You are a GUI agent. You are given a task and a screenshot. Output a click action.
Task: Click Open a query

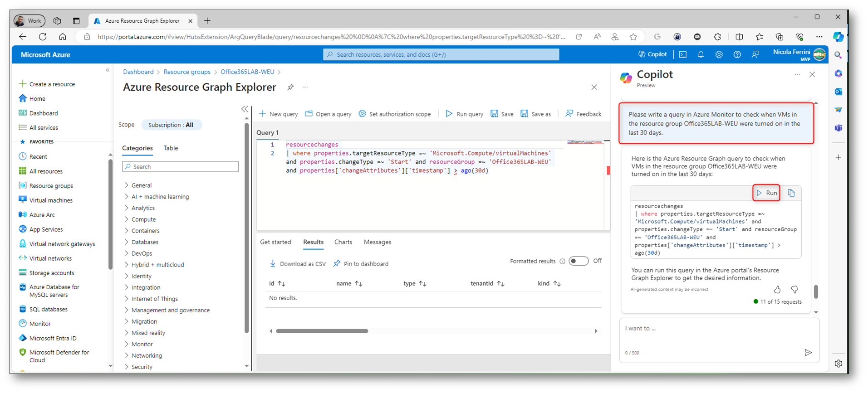pyautogui.click(x=328, y=114)
